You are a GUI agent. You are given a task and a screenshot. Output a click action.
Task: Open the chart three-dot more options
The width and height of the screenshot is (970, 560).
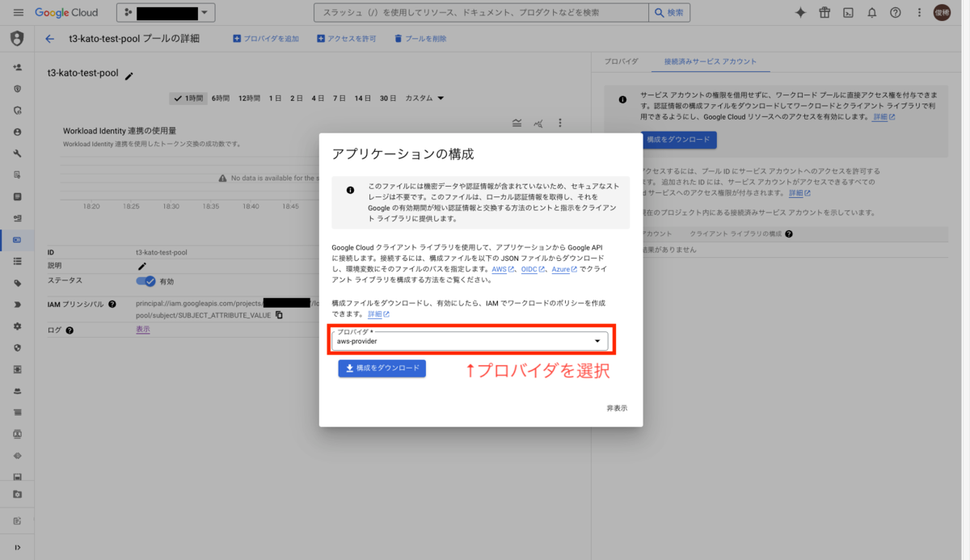559,123
